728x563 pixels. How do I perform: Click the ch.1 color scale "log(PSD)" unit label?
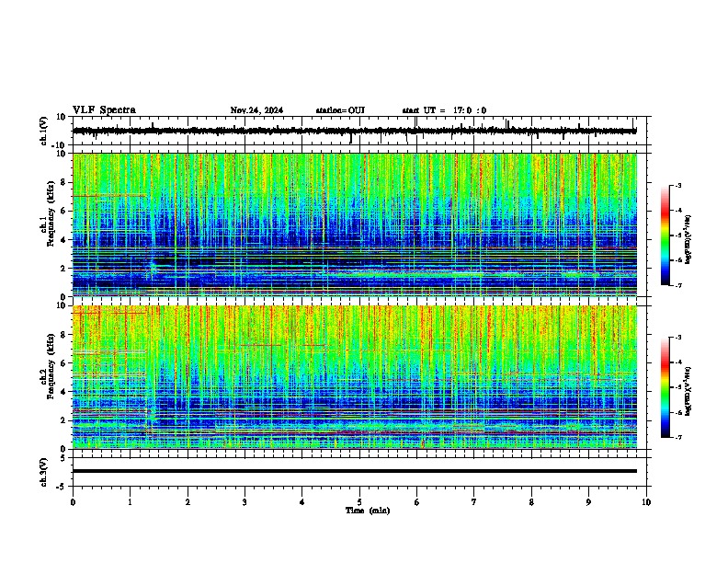click(x=688, y=239)
